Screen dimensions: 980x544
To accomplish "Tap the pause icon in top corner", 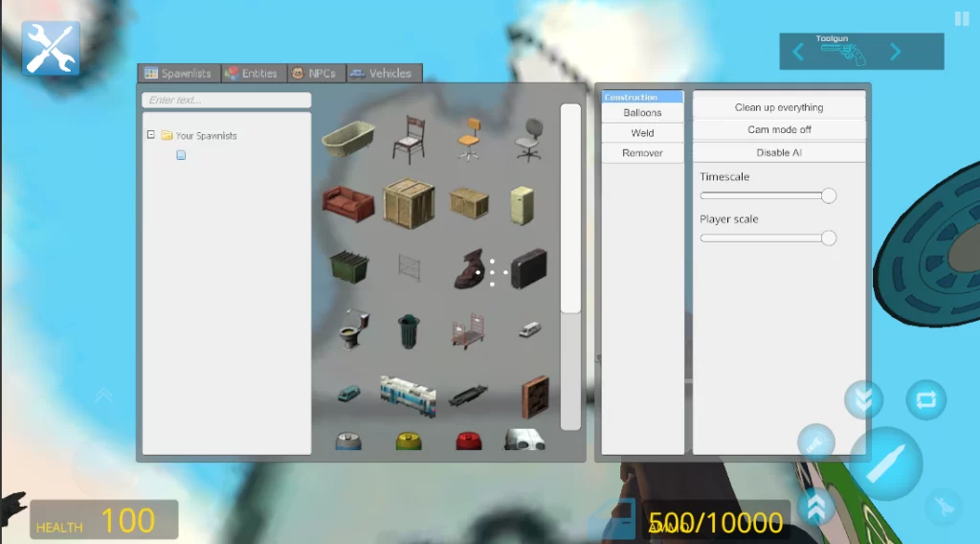I will point(961,18).
